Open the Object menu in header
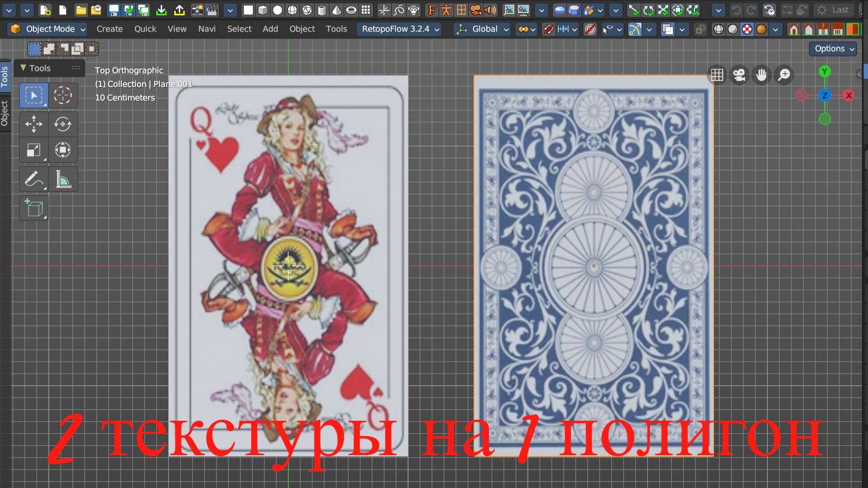868x488 pixels. pyautogui.click(x=302, y=29)
